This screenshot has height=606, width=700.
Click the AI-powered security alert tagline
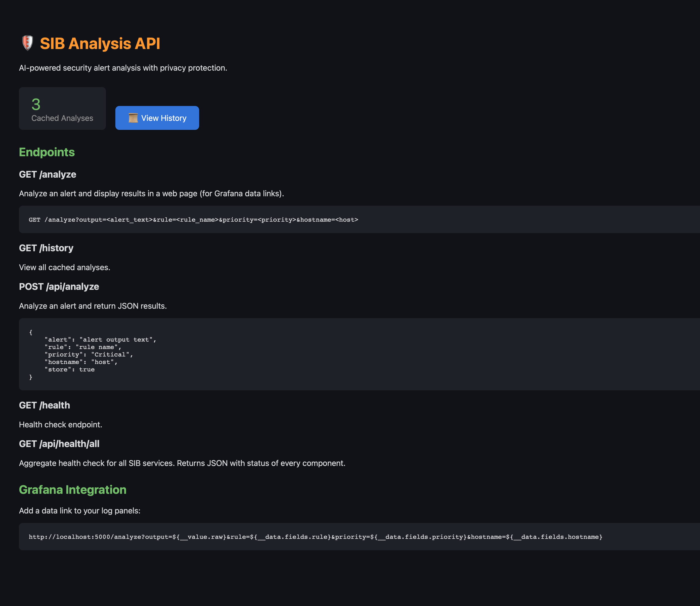(123, 68)
